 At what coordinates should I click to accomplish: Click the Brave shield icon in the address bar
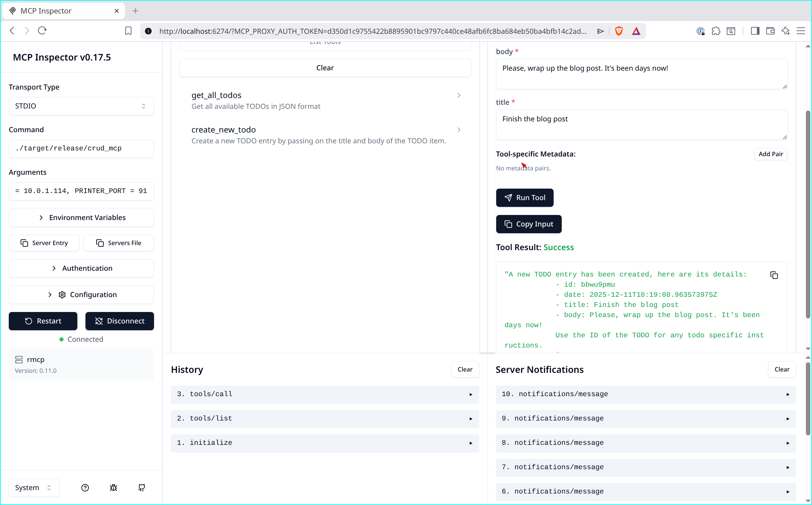(x=619, y=31)
